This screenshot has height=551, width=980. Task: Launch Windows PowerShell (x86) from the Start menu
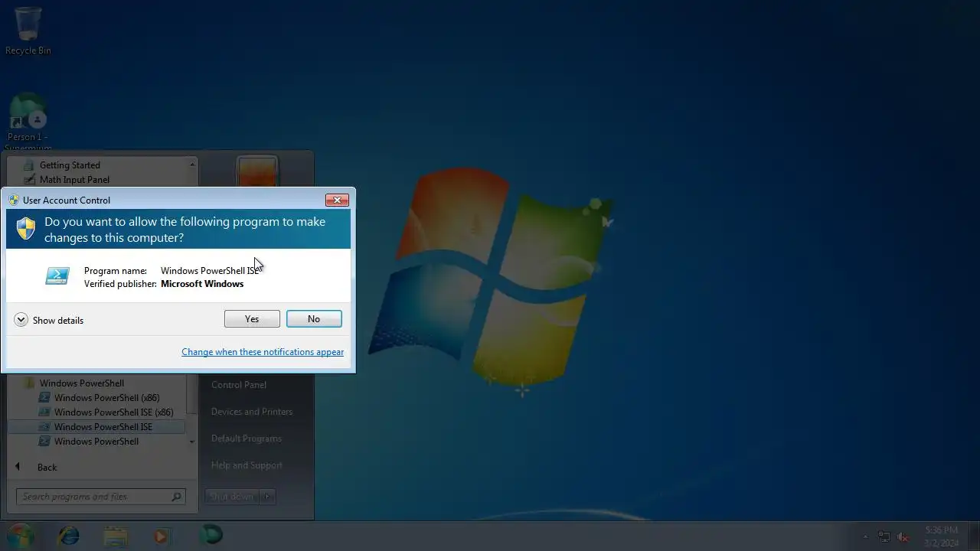click(106, 398)
